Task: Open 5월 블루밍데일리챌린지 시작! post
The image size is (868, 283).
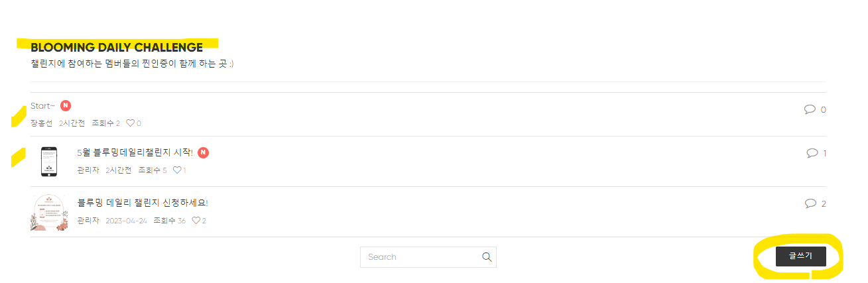Action: pos(135,153)
